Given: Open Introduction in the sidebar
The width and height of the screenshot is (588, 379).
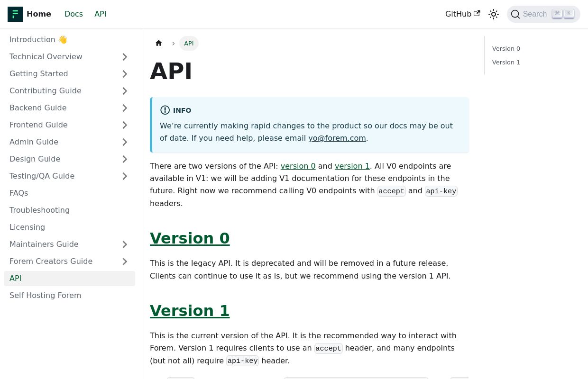Looking at the screenshot, I should click(69, 40).
